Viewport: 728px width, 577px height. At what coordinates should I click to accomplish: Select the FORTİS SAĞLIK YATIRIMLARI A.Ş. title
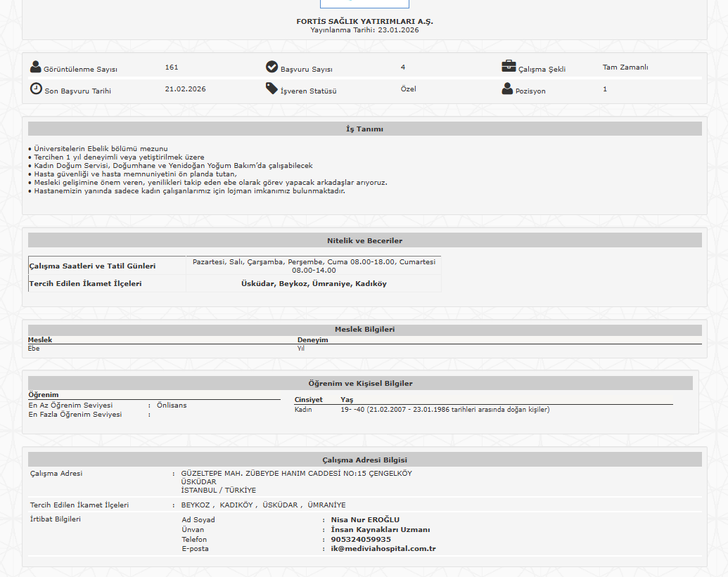coord(364,22)
